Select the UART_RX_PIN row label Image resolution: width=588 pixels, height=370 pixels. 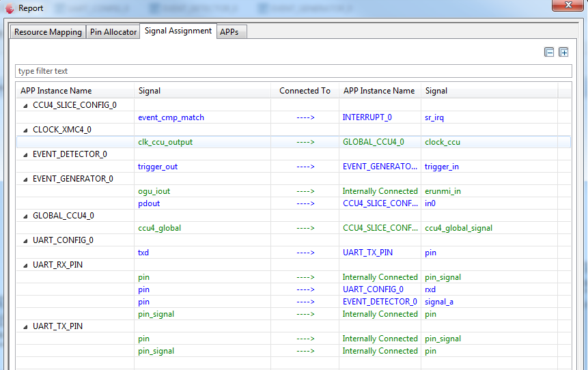click(57, 265)
